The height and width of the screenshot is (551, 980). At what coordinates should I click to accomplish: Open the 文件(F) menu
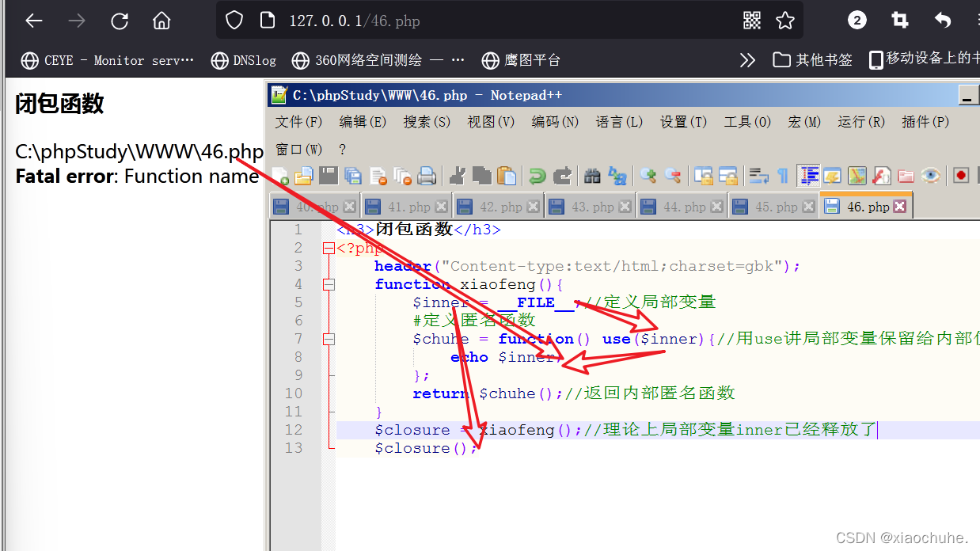pyautogui.click(x=298, y=122)
